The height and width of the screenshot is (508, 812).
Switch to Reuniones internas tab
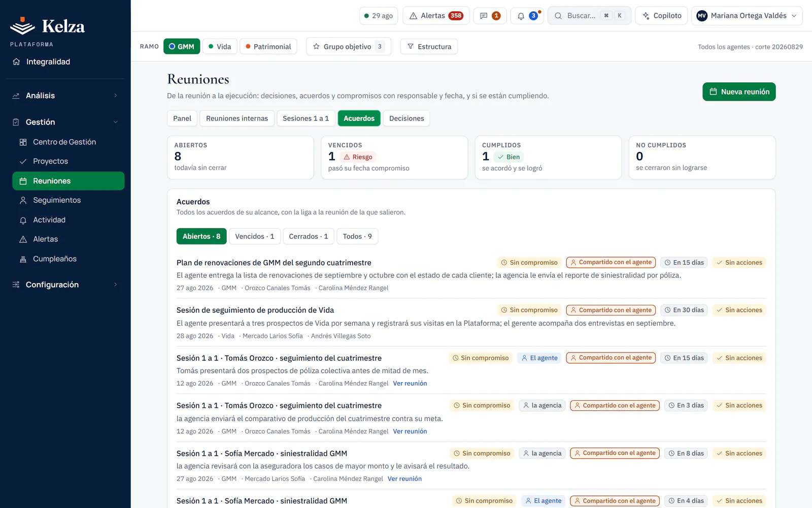(237, 118)
